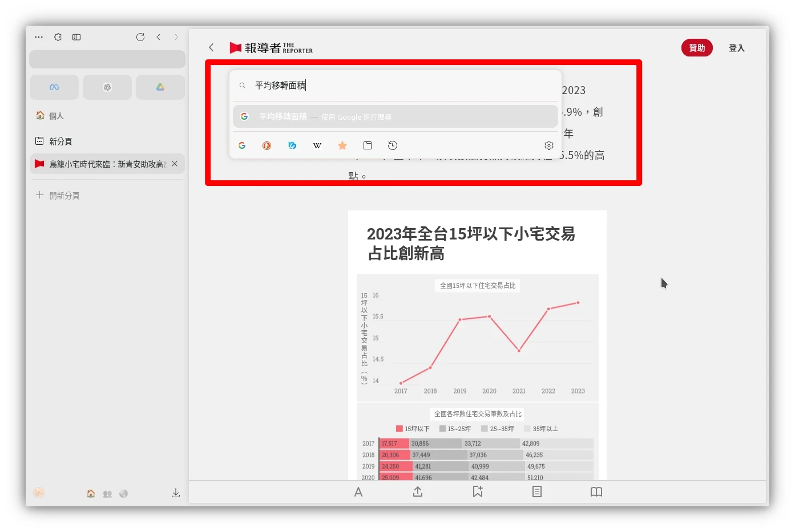
Task: Open the extensions puzzle icon
Action: pos(58,37)
